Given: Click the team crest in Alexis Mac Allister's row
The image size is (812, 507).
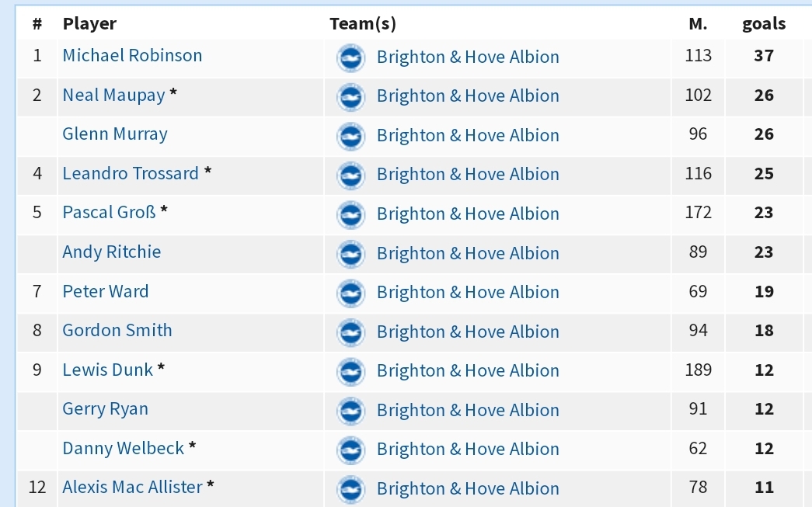Looking at the screenshot, I should point(350,489).
